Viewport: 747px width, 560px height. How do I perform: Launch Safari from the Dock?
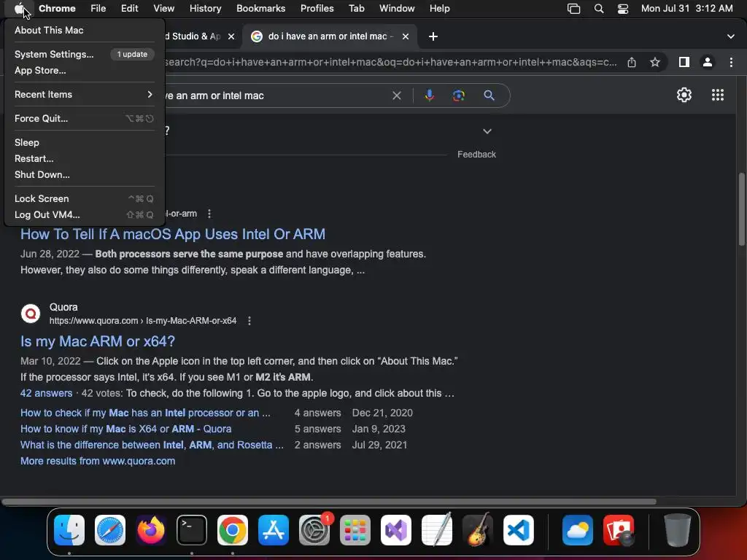tap(110, 530)
